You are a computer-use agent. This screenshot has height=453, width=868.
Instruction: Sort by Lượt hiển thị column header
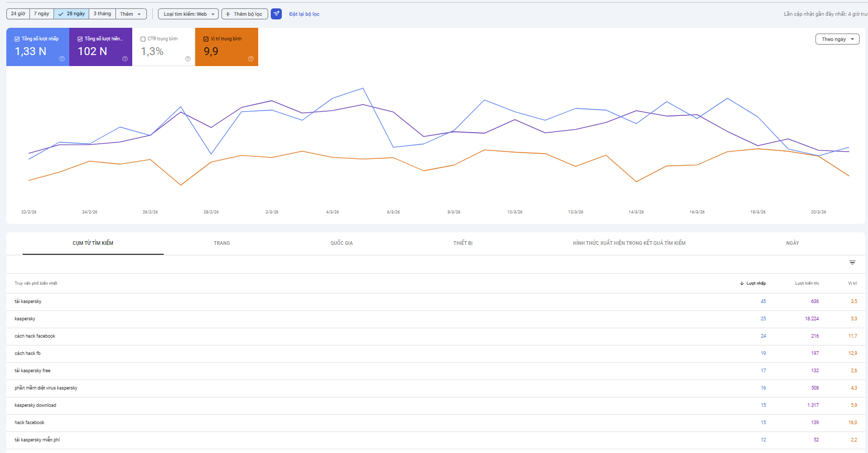click(x=807, y=283)
